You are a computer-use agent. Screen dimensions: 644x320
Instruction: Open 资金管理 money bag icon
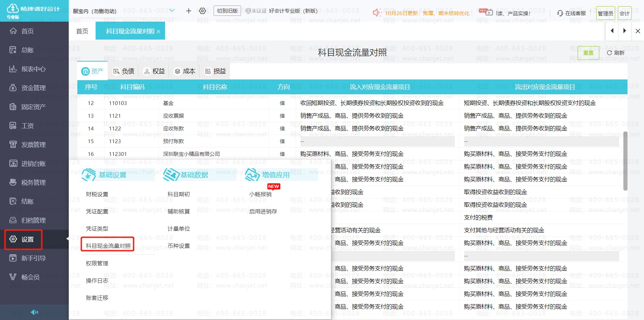pos(13,88)
